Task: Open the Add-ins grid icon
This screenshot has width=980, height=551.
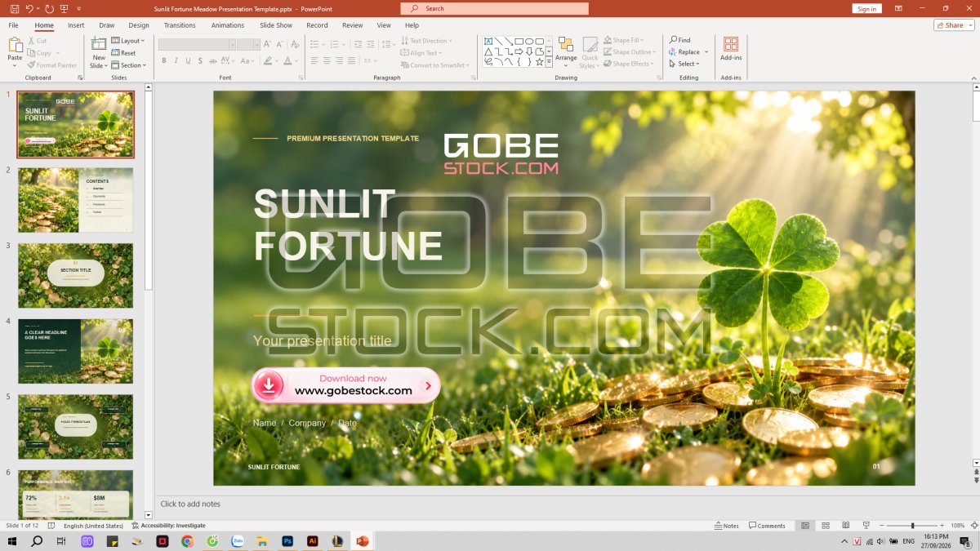Action: click(x=731, y=44)
